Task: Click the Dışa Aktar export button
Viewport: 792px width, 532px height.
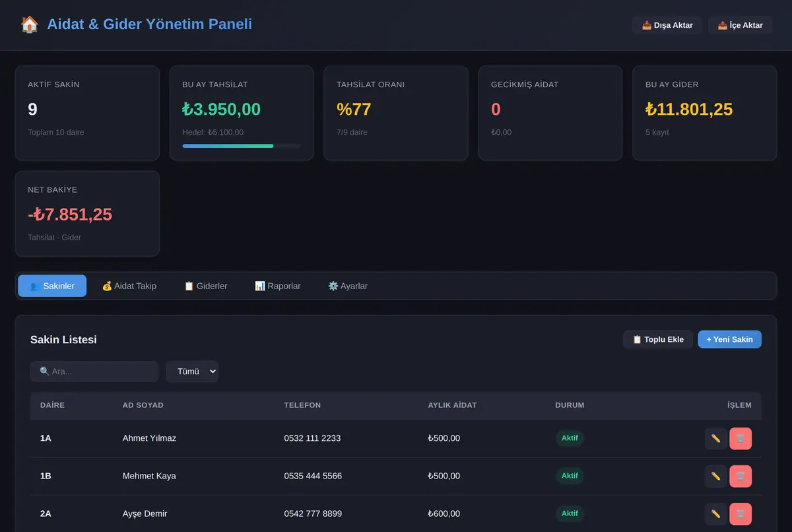Action: pyautogui.click(x=667, y=25)
